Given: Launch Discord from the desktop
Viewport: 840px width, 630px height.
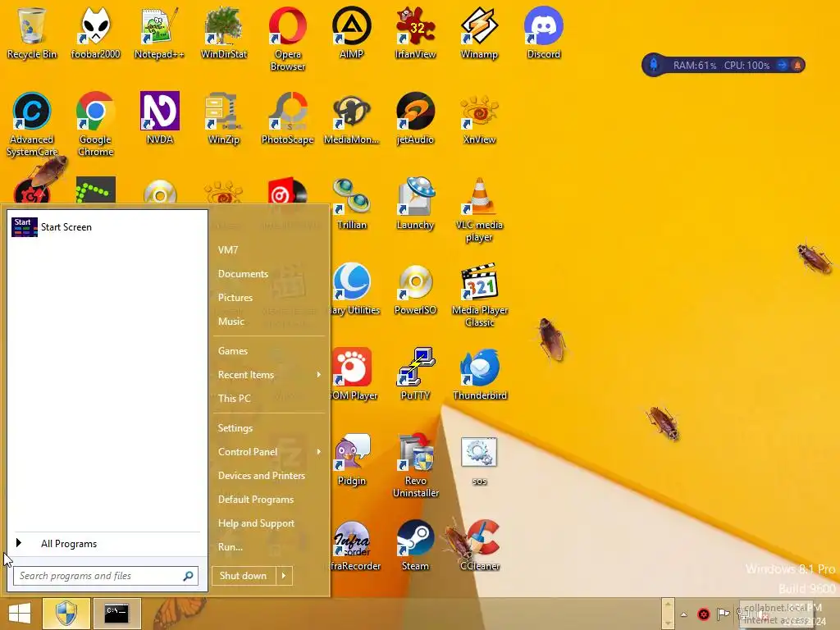Looking at the screenshot, I should point(543,33).
